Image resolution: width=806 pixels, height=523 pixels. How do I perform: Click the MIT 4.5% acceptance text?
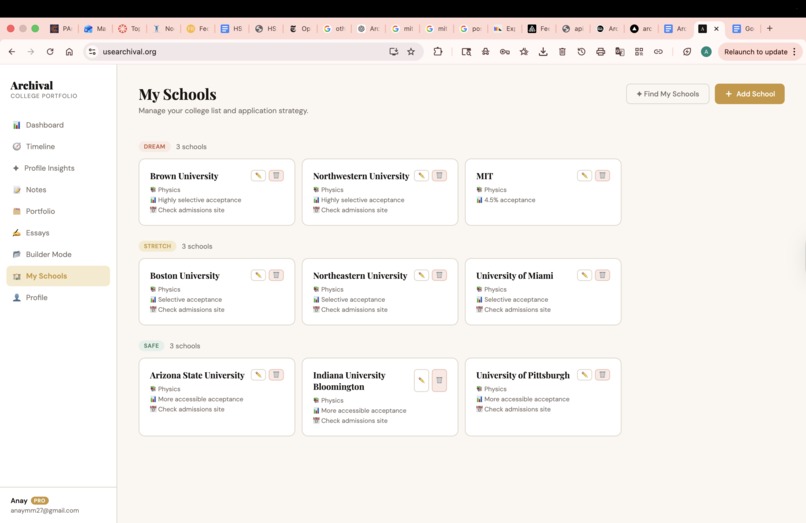pyautogui.click(x=509, y=200)
